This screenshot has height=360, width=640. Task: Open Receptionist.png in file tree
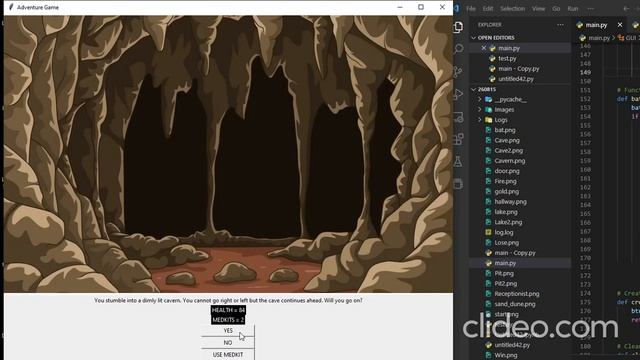517,293
